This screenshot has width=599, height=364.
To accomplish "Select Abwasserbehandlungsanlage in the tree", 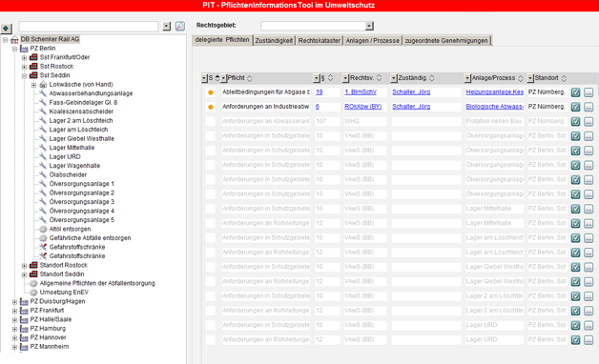I will pos(91,93).
